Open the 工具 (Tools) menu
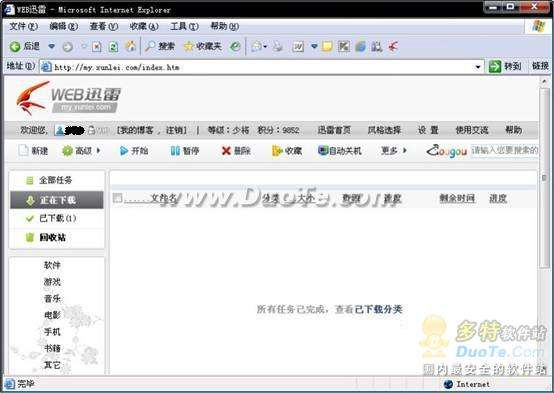Screen dimensions: 554x393 tap(184, 26)
